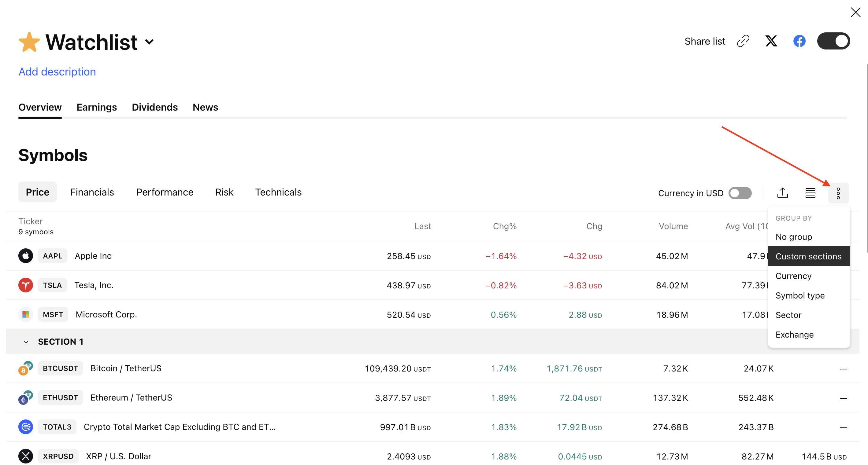Viewport: 868px width, 465px height.
Task: Collapse SECTION 1 with its chevron
Action: click(26, 342)
